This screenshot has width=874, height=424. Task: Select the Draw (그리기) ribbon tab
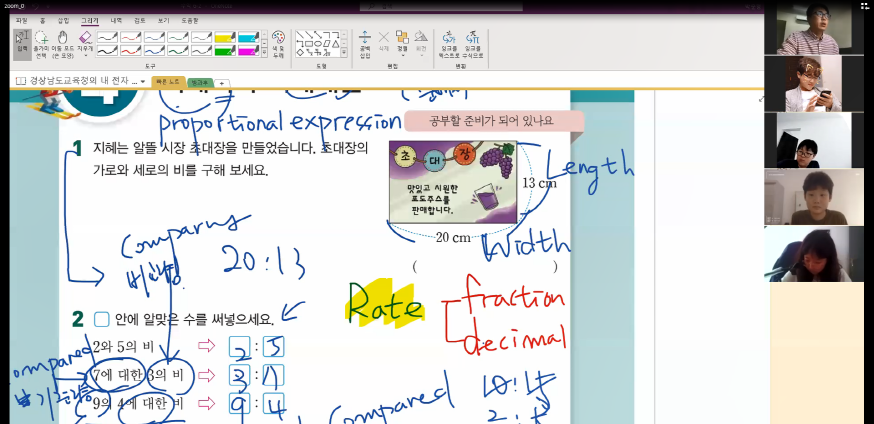[x=89, y=21]
